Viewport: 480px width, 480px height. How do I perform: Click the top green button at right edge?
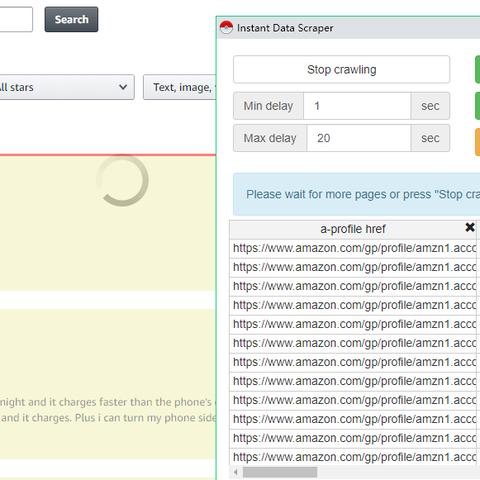pos(477,69)
